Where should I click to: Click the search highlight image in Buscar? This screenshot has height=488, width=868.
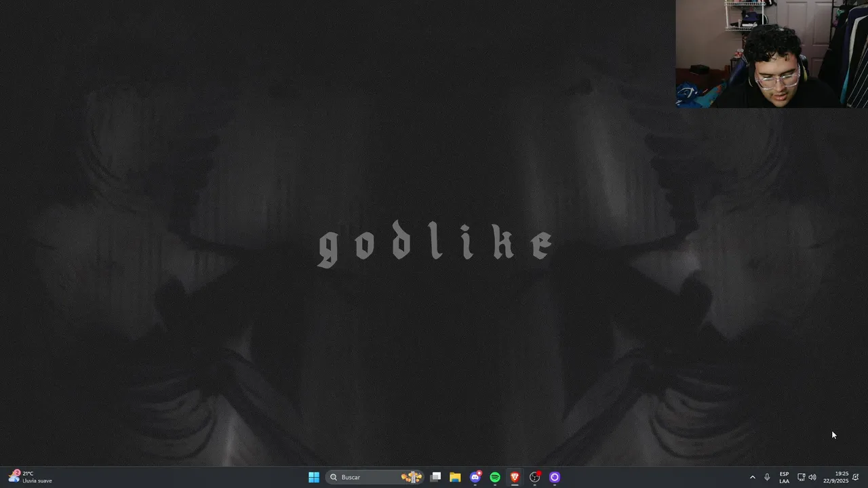pos(412,477)
